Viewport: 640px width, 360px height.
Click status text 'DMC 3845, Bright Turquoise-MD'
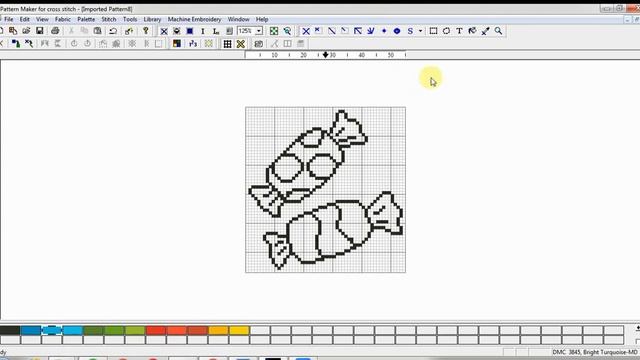tap(594, 352)
